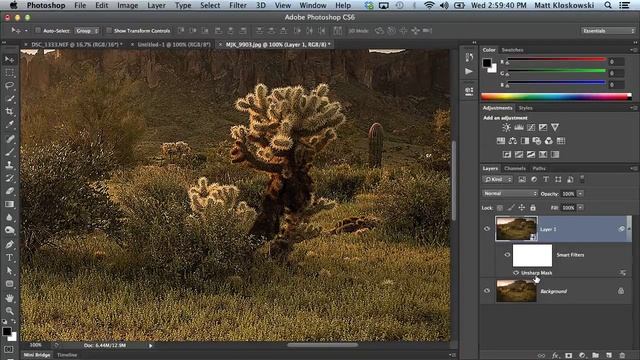Screen dimensions: 640x360
Task: Click the Add layer style fx icon
Action: click(555, 356)
